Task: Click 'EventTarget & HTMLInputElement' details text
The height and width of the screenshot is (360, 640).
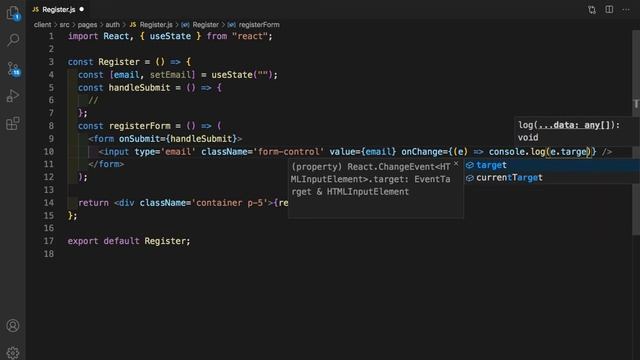Action: point(371,185)
